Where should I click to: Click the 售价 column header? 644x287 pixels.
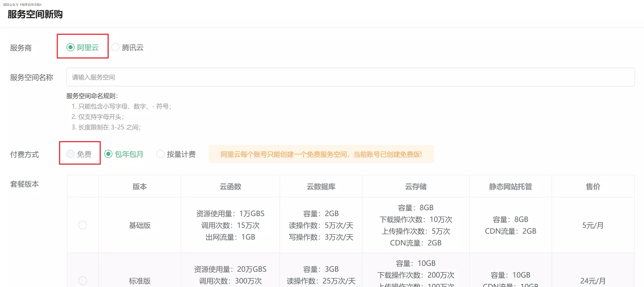[x=593, y=186]
